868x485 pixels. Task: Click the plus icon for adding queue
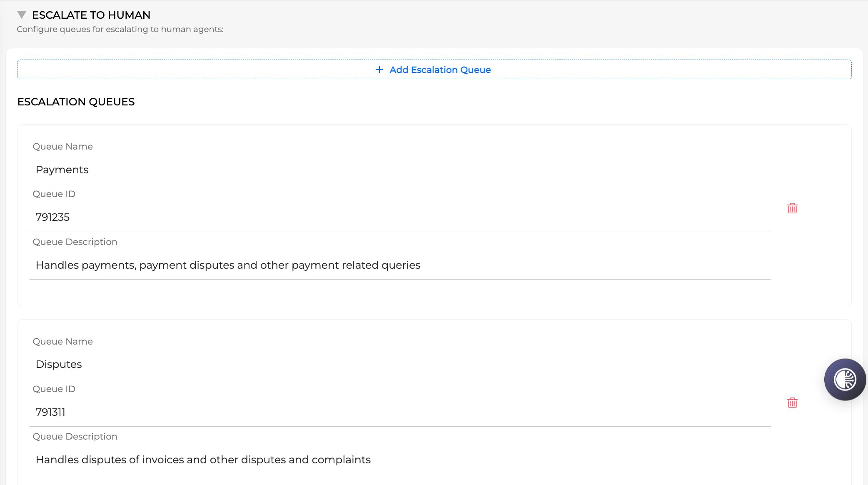(x=379, y=70)
